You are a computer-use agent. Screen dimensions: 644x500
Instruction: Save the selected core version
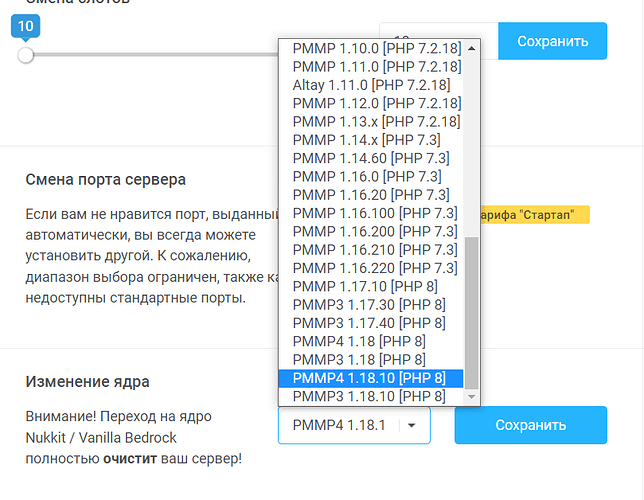click(x=530, y=425)
